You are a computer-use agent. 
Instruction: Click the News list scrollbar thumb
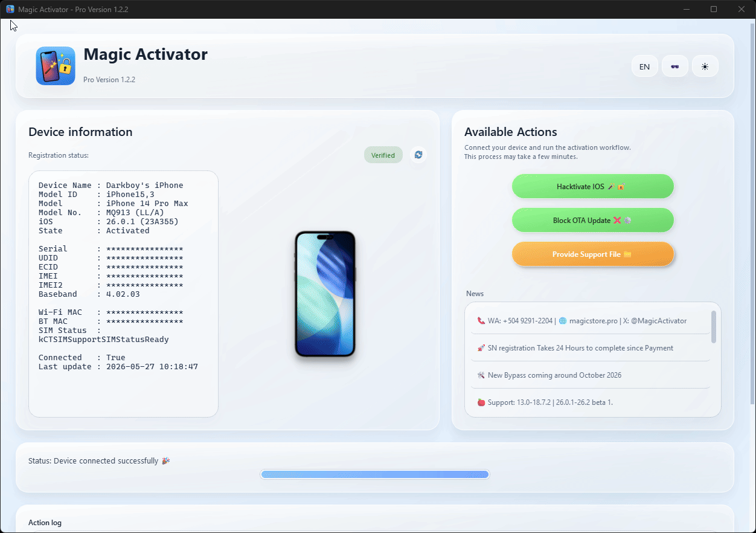(x=714, y=327)
